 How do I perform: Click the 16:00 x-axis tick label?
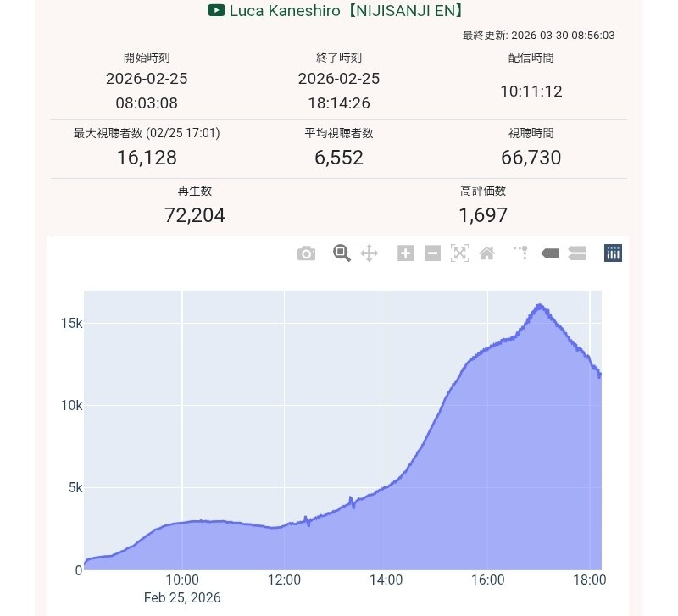(488, 580)
